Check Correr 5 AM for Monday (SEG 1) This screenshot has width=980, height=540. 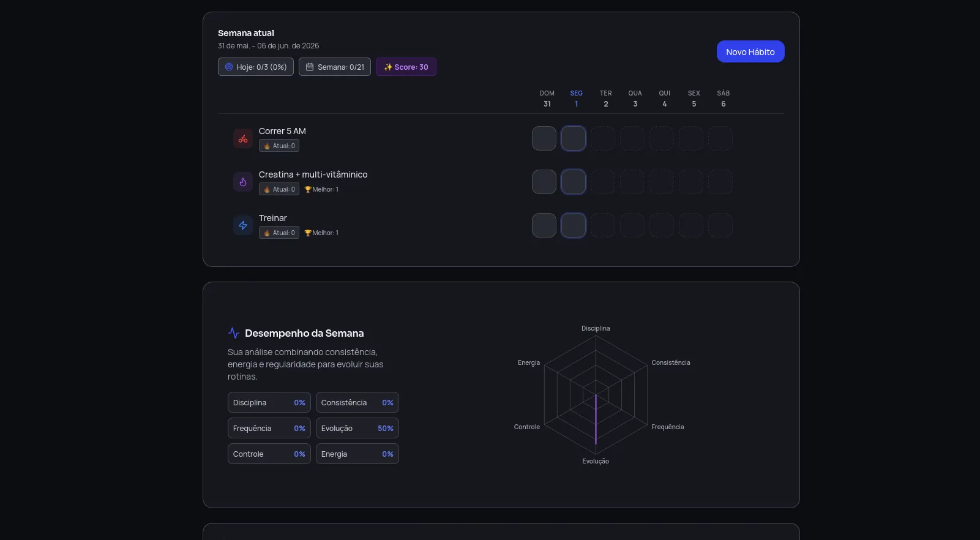574,138
